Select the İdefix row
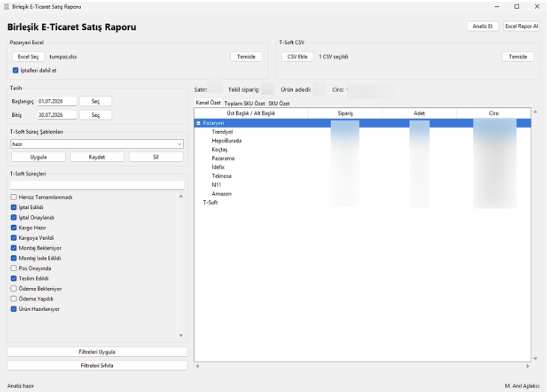 click(x=363, y=167)
